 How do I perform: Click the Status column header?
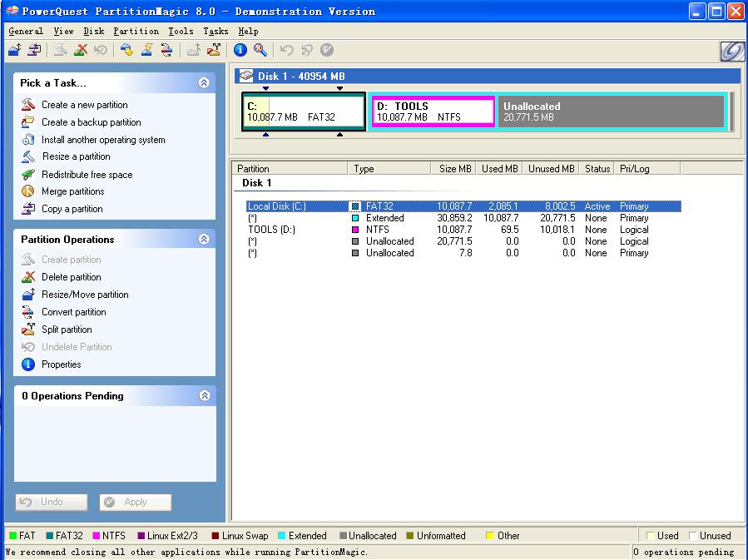597,168
